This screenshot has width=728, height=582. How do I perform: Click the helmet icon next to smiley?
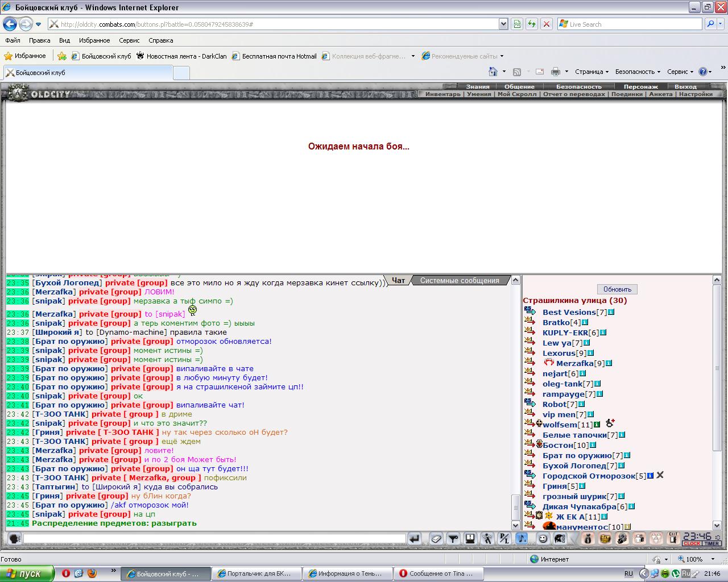560,539
